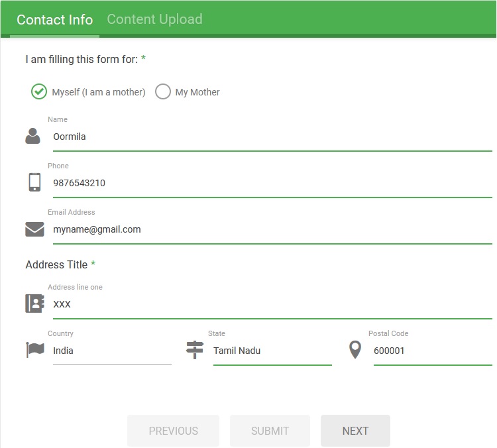
Task: Click the flag icon beside Country
Action: coord(34,350)
